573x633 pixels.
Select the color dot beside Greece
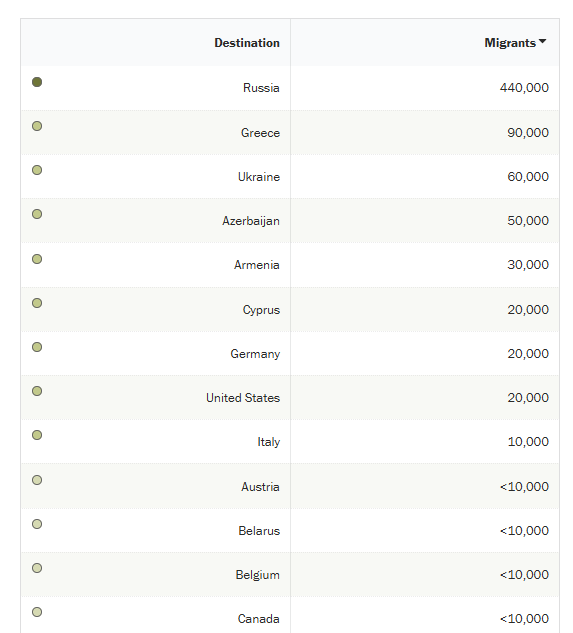point(37,126)
